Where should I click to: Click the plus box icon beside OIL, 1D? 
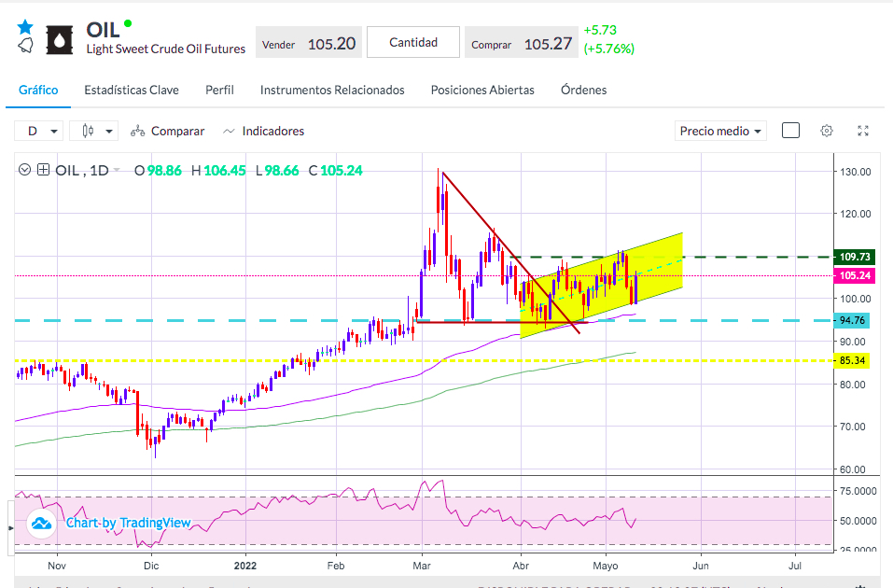(x=43, y=170)
